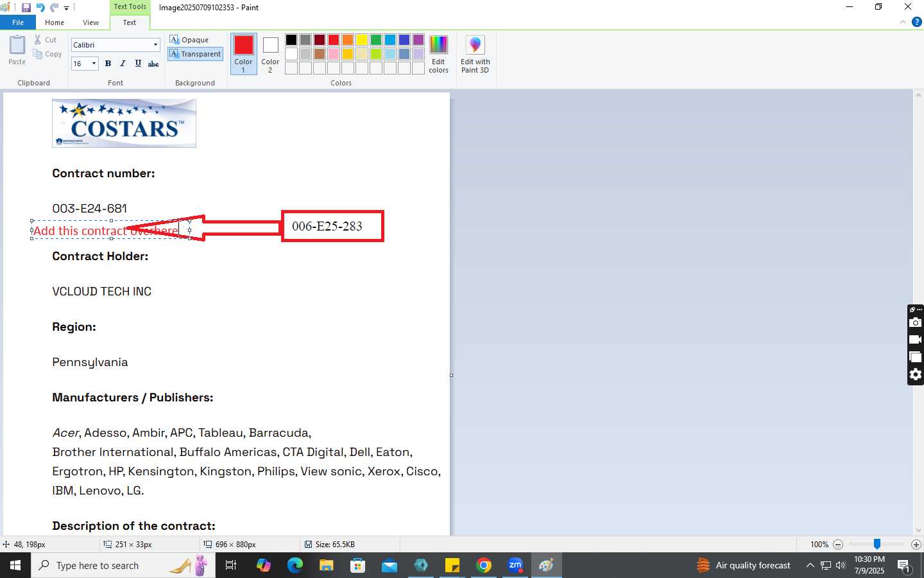924x578 pixels.
Task: Click inside the red 'Add this contract' text box
Action: point(110,230)
